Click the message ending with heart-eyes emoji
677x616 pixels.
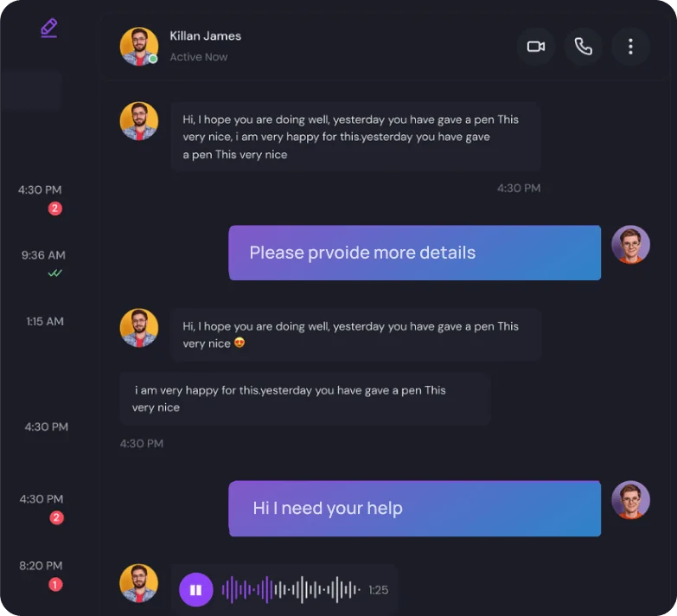coord(355,335)
